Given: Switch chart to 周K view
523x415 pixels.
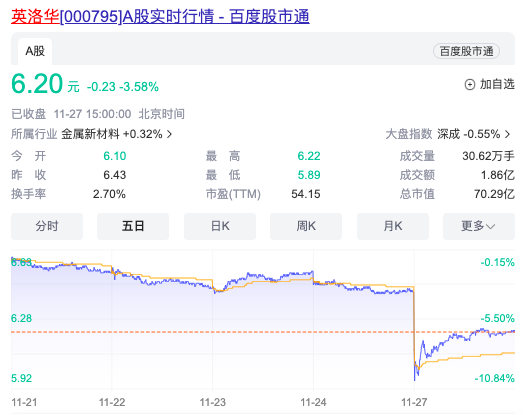Looking at the screenshot, I should pyautogui.click(x=306, y=226).
